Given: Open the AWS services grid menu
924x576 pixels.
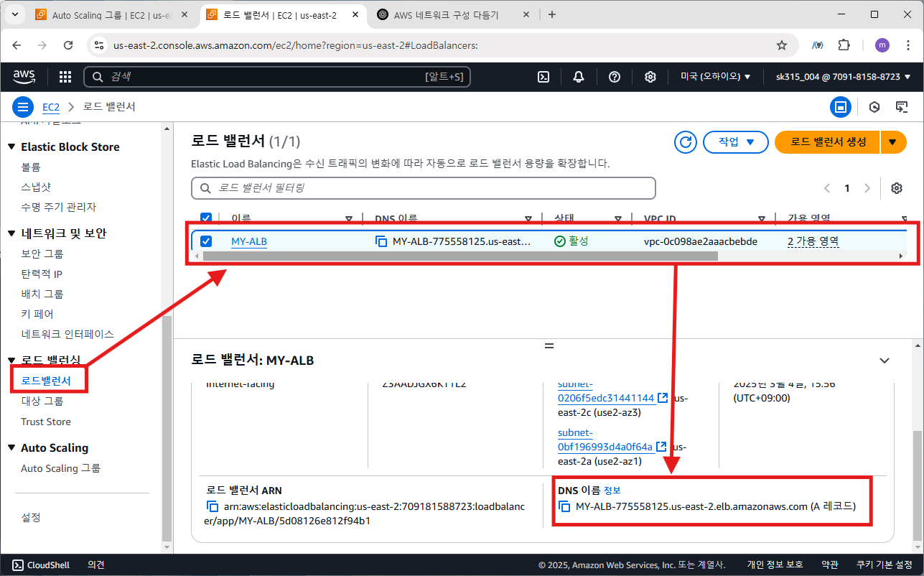Looking at the screenshot, I should tap(65, 77).
